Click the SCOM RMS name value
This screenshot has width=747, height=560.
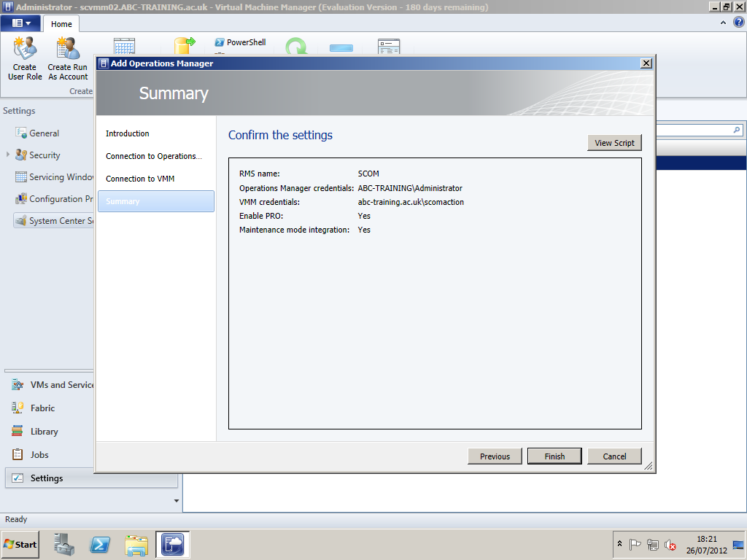(368, 174)
